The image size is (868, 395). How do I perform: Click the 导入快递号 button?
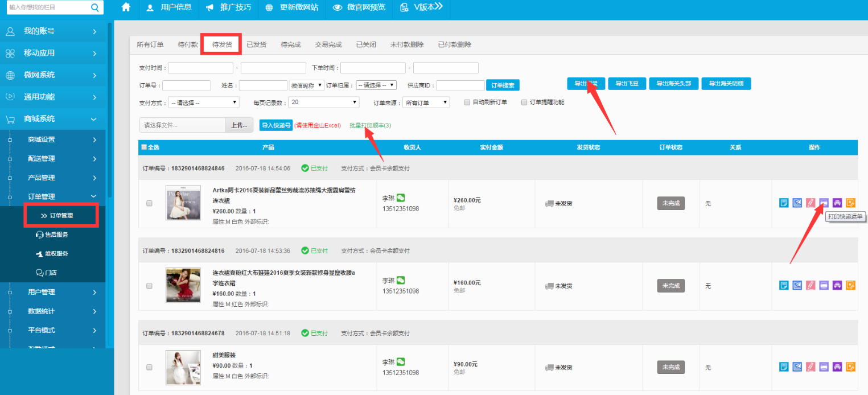pos(276,125)
